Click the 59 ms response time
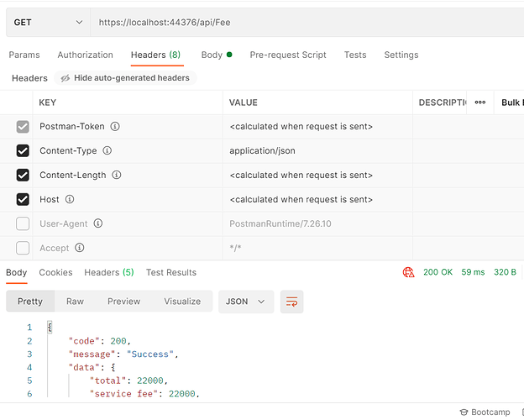Image resolution: width=524 pixels, height=420 pixels. [x=473, y=272]
